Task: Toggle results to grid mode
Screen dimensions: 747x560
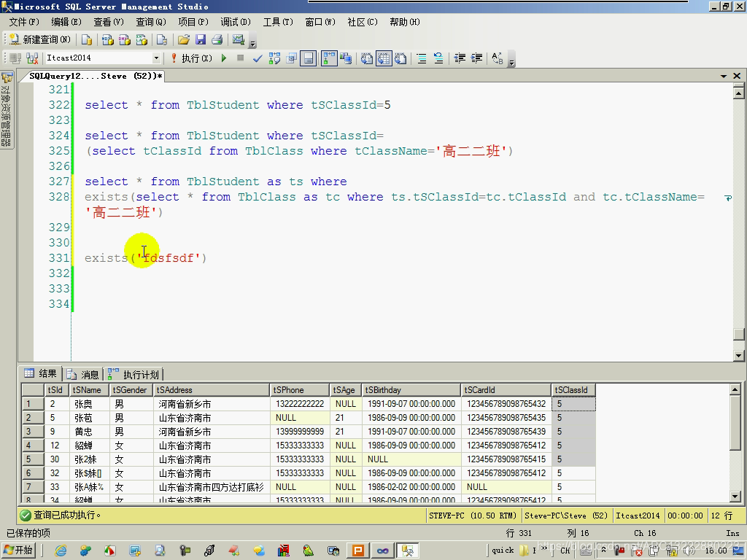Action: 384,58
